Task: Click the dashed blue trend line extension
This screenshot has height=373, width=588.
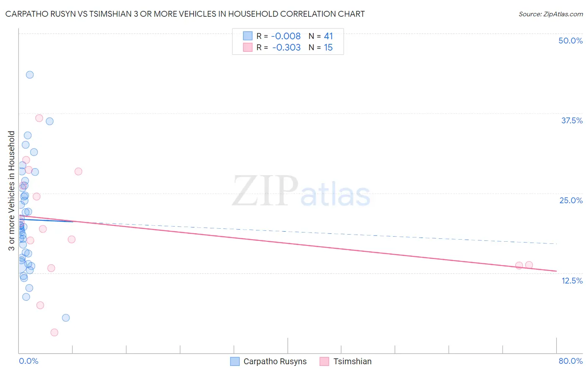Action: (x=314, y=232)
